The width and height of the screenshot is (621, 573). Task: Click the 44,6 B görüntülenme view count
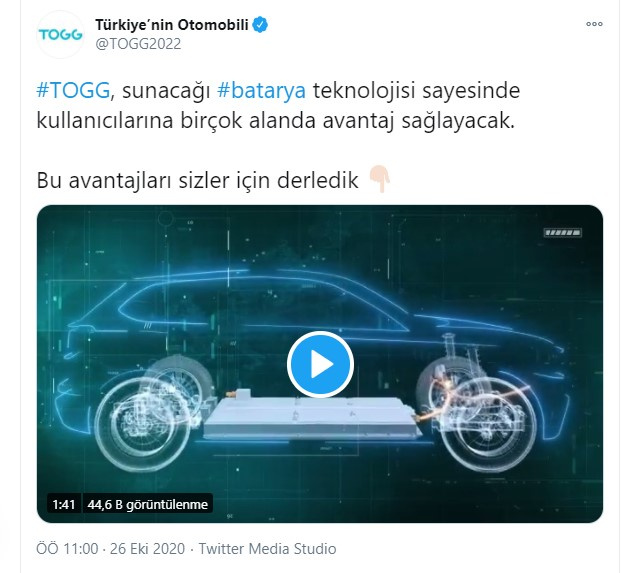coord(148,504)
